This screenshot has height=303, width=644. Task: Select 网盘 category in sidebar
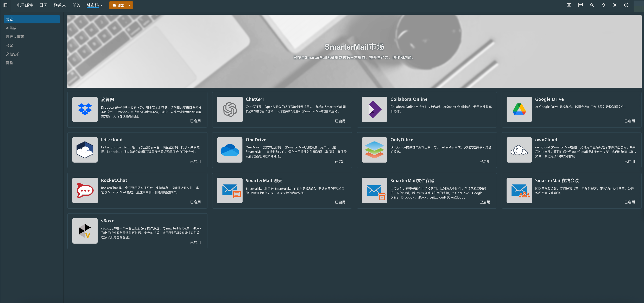[9, 63]
